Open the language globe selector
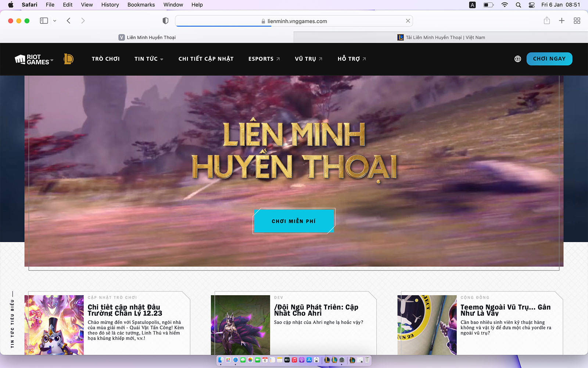 tap(517, 59)
